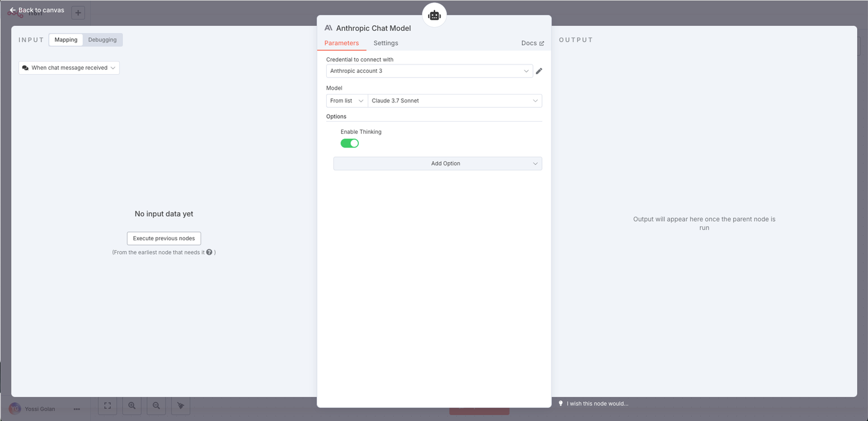
Task: Open credential dropdown 'Anthropic account 3'
Action: point(429,71)
